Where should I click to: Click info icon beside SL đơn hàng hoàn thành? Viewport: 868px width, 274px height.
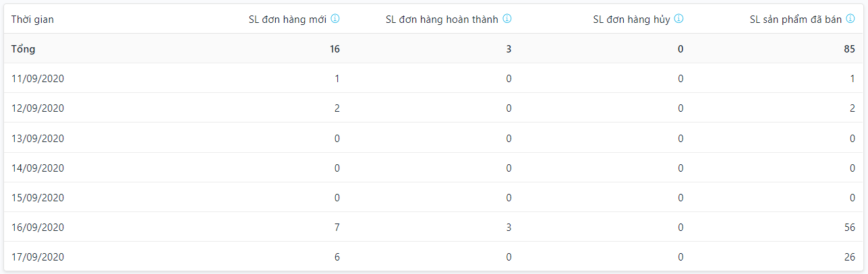507,19
